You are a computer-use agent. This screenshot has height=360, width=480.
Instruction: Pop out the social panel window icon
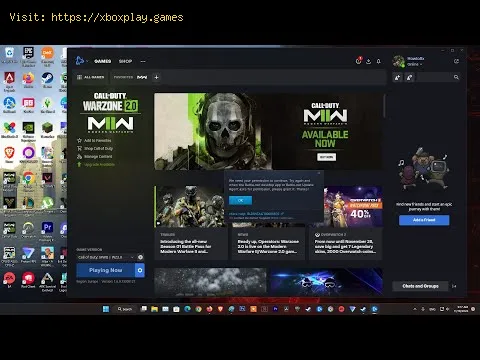pos(456,61)
